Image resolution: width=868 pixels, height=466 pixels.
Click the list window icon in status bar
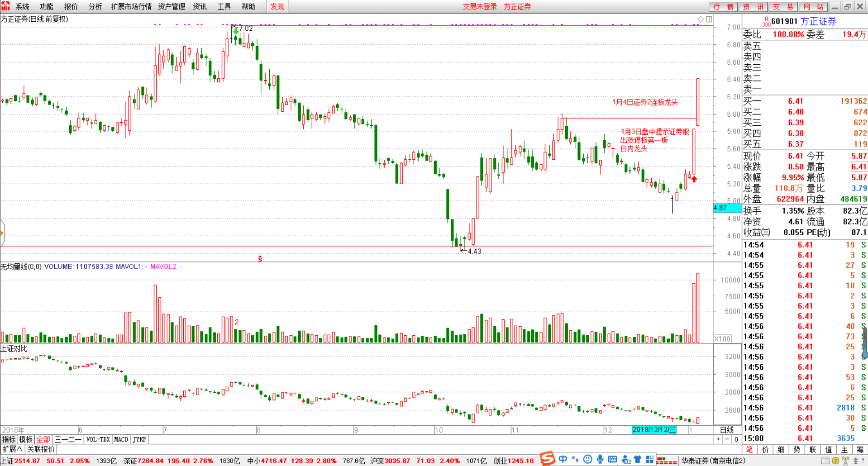[x=825, y=461]
